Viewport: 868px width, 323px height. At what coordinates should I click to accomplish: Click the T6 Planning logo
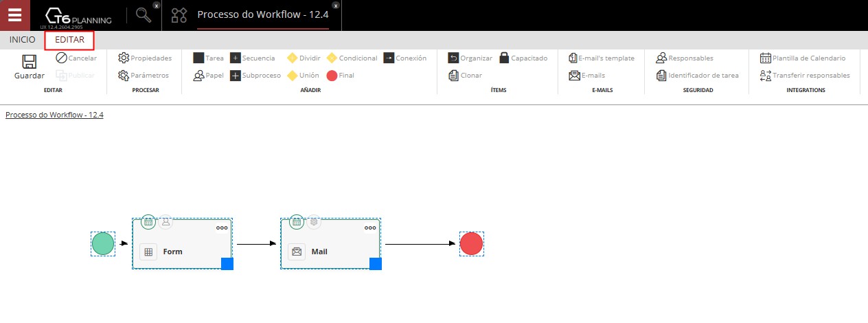point(78,16)
